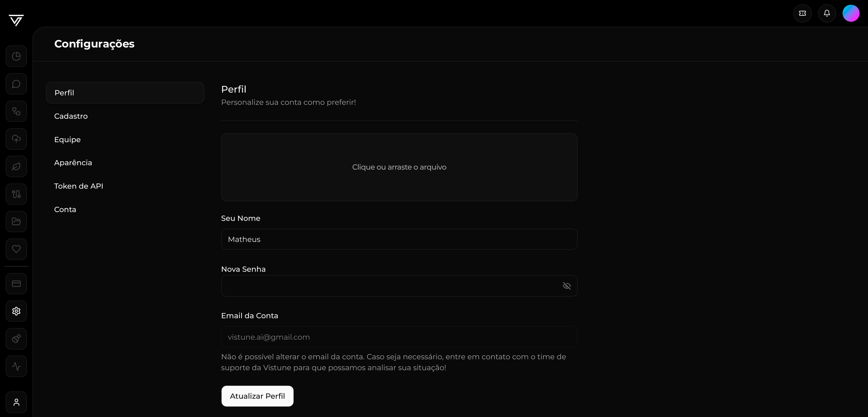The height and width of the screenshot is (417, 868).
Task: Open the gear settings icon in sidebar
Action: (x=16, y=311)
